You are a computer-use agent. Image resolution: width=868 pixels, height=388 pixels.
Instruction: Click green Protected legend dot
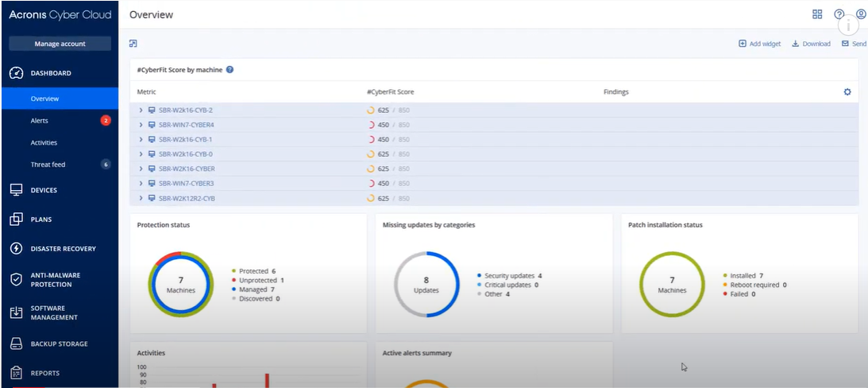[x=233, y=272]
